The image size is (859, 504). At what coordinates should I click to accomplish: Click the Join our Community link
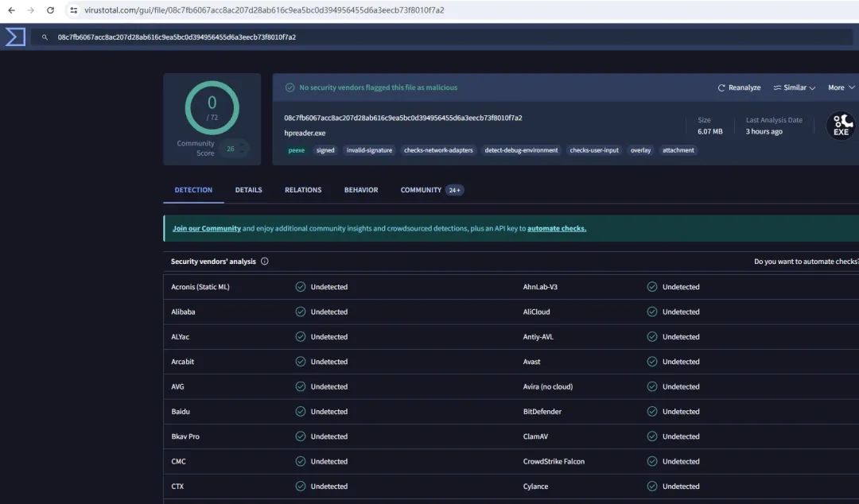[207, 228]
